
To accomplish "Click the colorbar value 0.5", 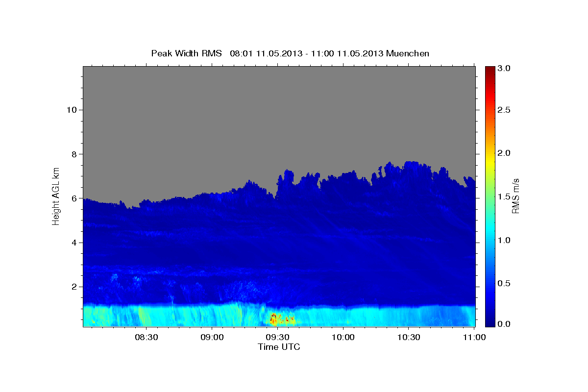I will tap(504, 283).
